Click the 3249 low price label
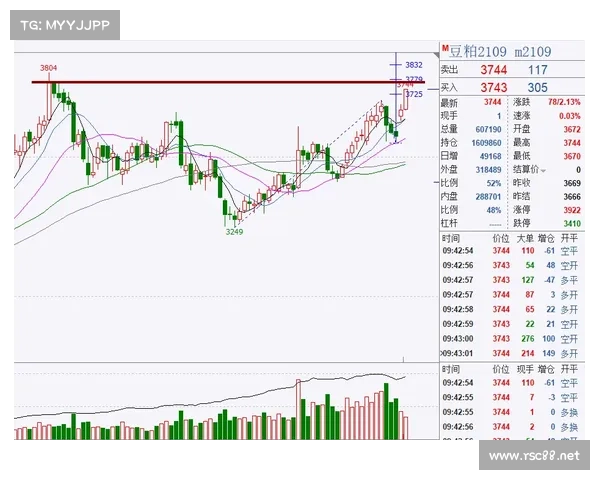The image size is (600, 480). coord(235,231)
